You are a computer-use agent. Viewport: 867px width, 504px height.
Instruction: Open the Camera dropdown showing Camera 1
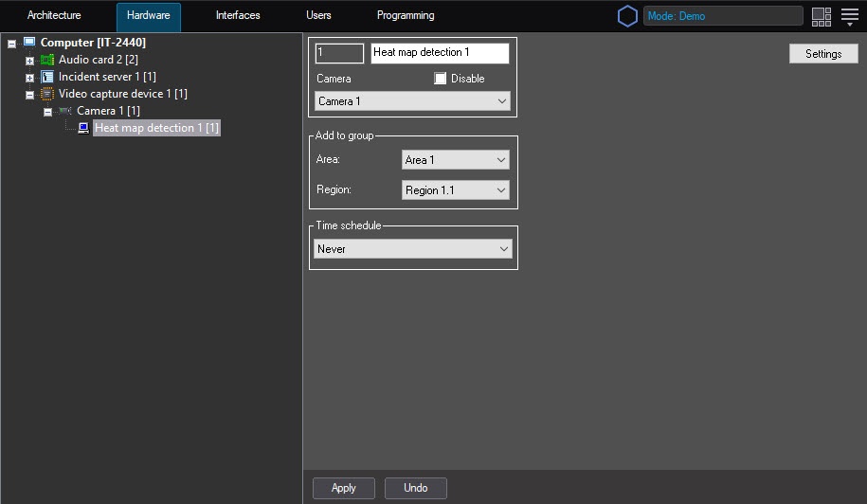click(412, 101)
